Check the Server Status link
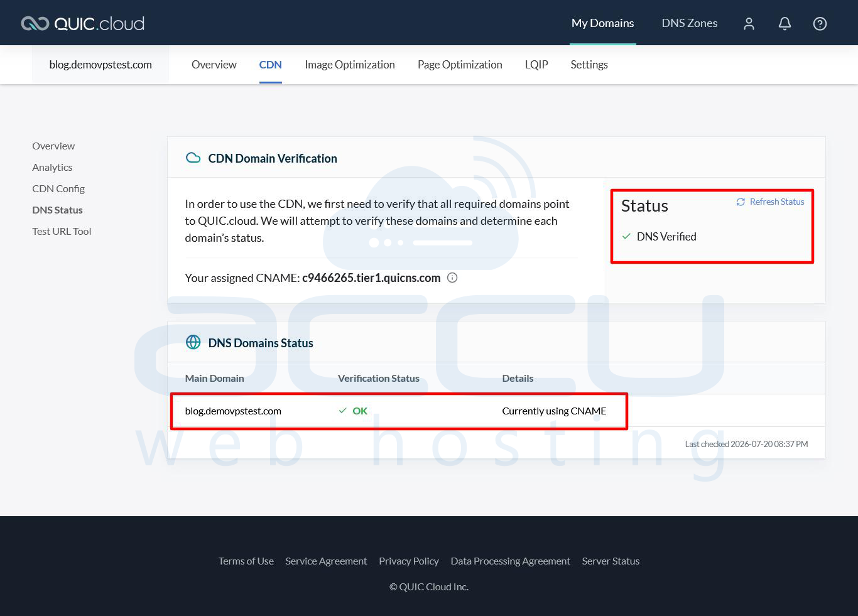 coord(611,561)
